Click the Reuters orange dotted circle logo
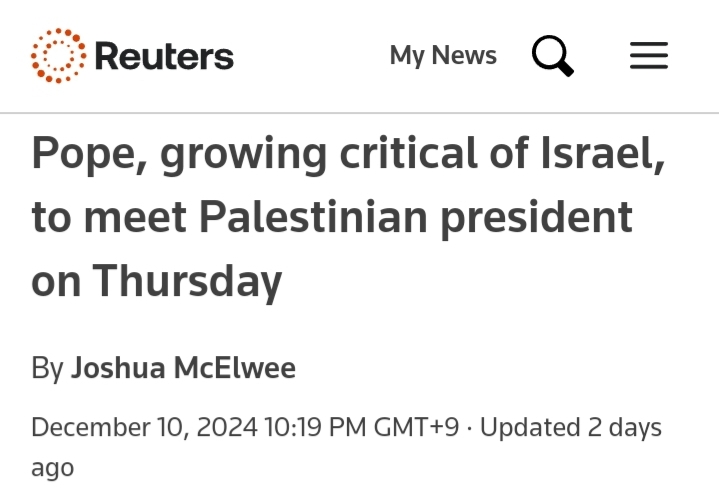The image size is (719, 499). pyautogui.click(x=58, y=56)
